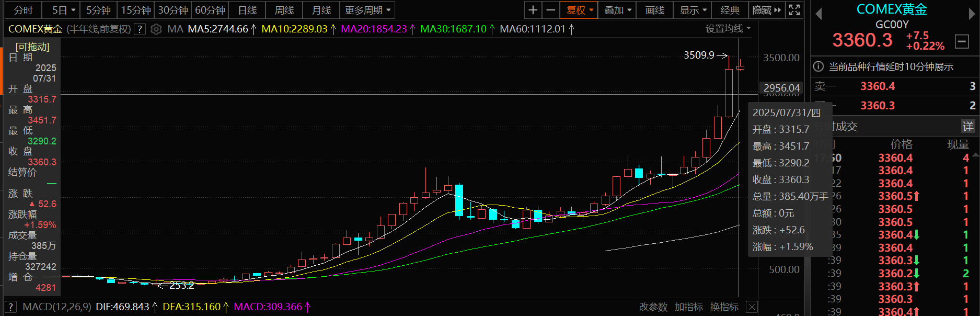The width and height of the screenshot is (980, 316).
Task: Click help icon beside COMEX黄金 title
Action: tap(140, 29)
